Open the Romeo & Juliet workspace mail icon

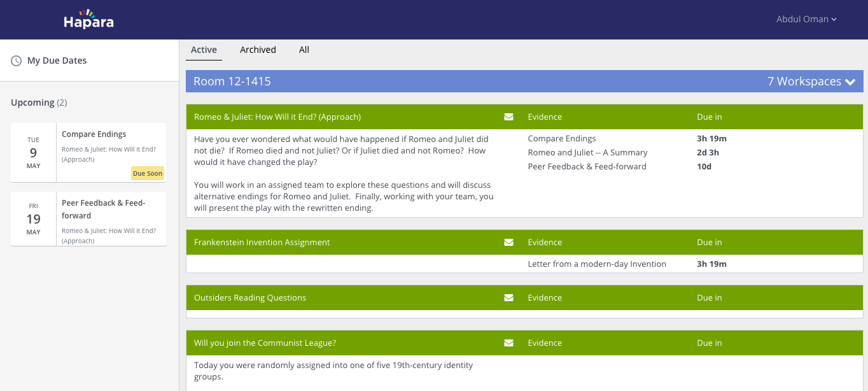tap(508, 117)
